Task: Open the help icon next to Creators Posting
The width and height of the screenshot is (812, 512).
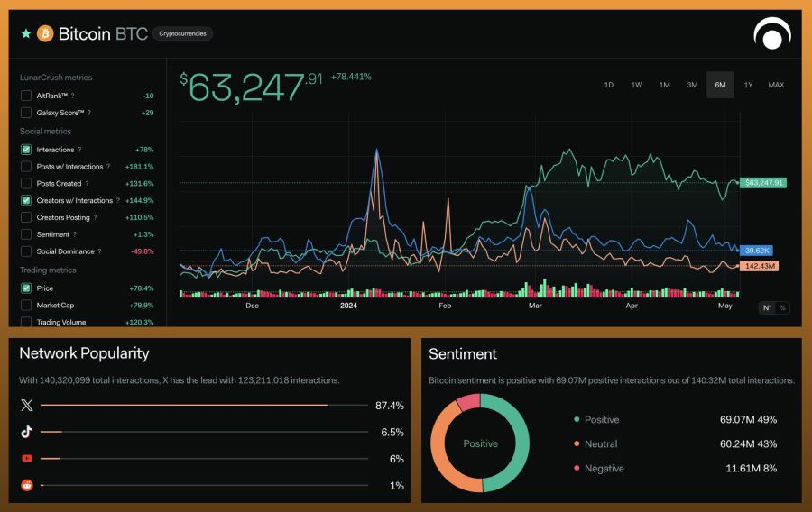Action: click(x=96, y=218)
